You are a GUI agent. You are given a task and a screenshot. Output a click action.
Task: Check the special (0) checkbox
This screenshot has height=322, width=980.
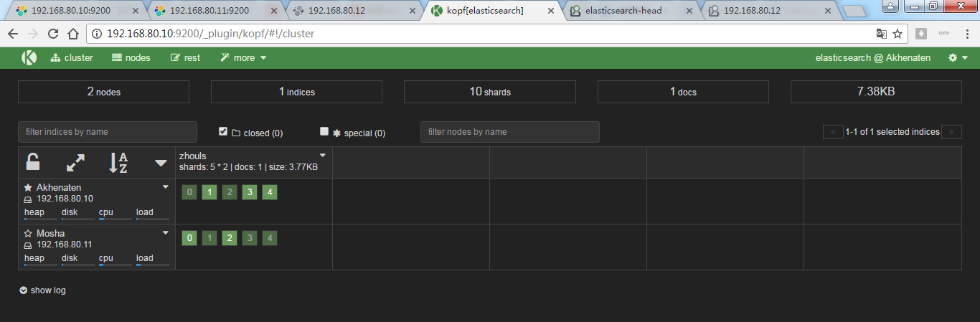(x=324, y=131)
